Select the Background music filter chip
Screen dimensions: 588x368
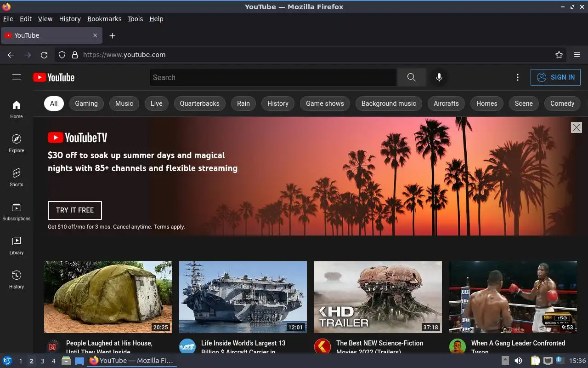(389, 103)
